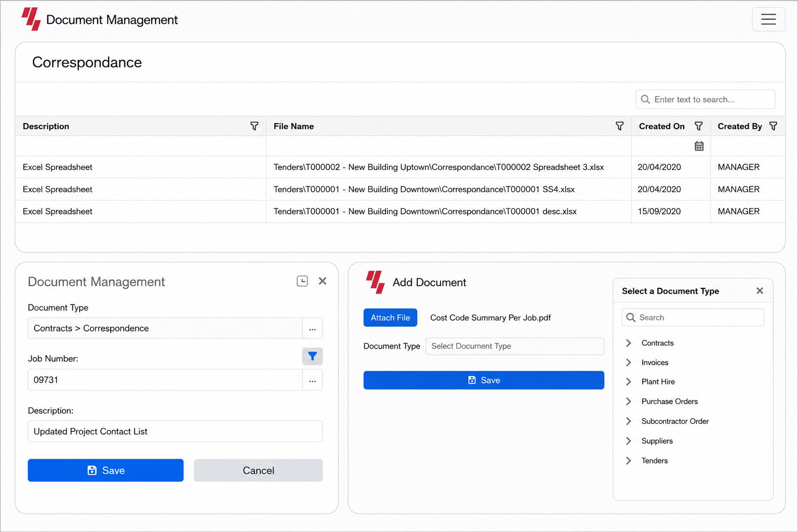Image resolution: width=798 pixels, height=532 pixels.
Task: Sort by Created On column header
Action: 661,126
